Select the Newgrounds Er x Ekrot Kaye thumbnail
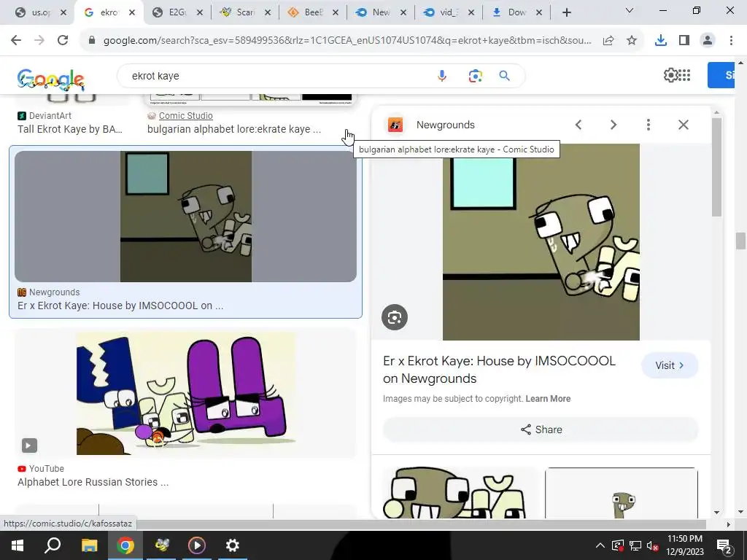Image resolution: width=747 pixels, height=560 pixels. 185,217
